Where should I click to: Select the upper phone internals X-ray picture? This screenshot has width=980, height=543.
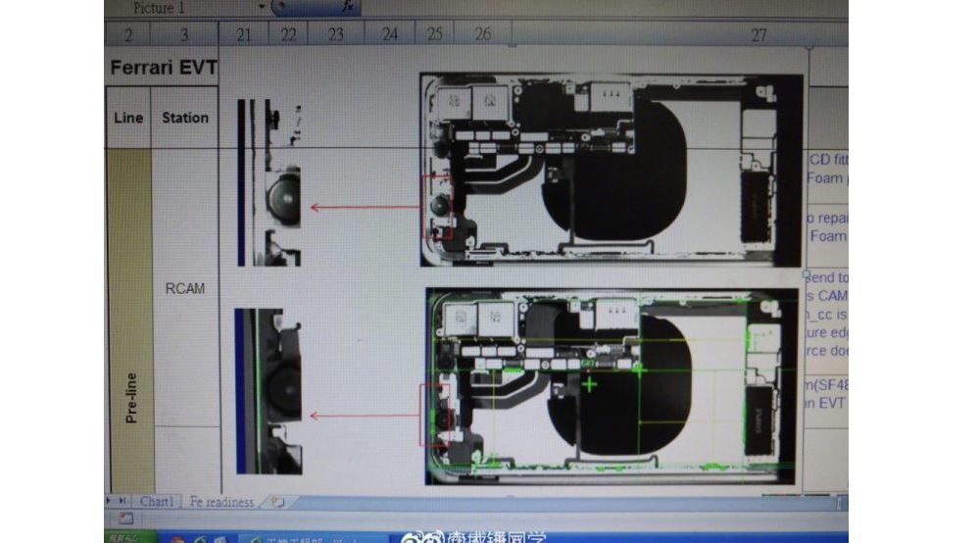tap(612, 170)
